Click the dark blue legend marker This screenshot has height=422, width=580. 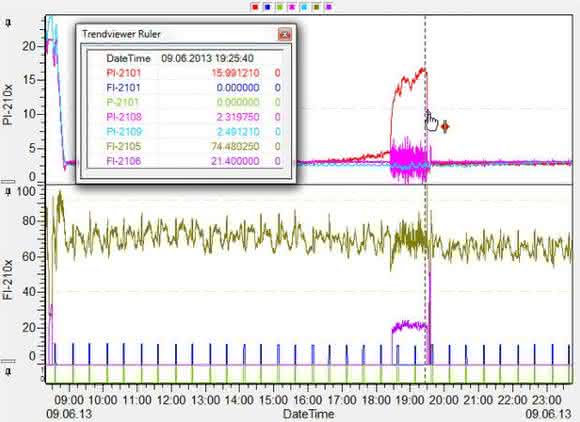click(x=267, y=7)
